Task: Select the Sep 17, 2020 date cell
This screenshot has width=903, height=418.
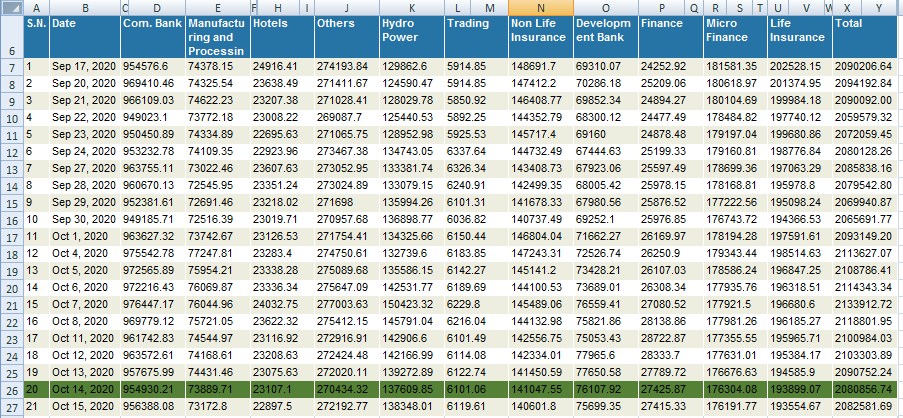Action: tap(83, 66)
